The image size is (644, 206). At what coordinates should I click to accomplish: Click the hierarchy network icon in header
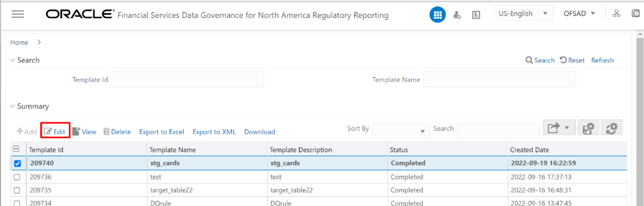pos(616,14)
